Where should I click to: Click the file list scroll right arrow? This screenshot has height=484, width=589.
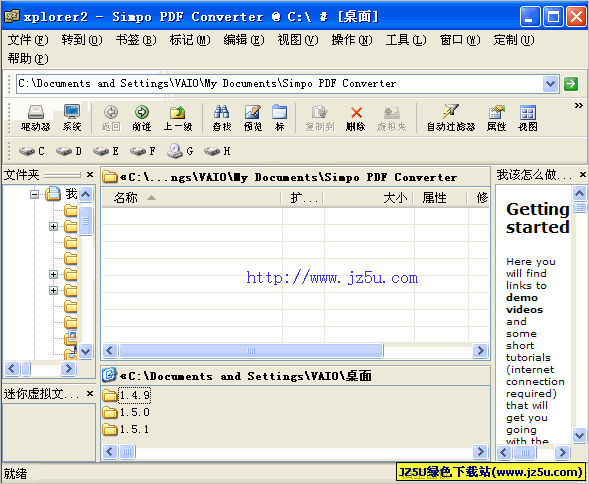[x=480, y=351]
